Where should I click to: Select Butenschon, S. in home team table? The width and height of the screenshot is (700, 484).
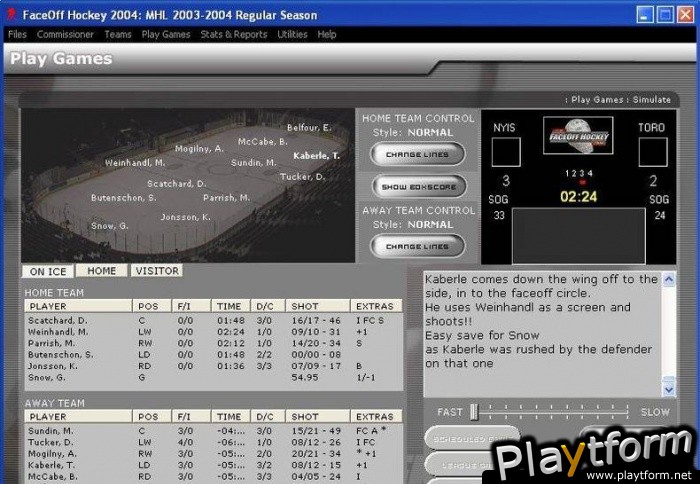tap(213, 355)
